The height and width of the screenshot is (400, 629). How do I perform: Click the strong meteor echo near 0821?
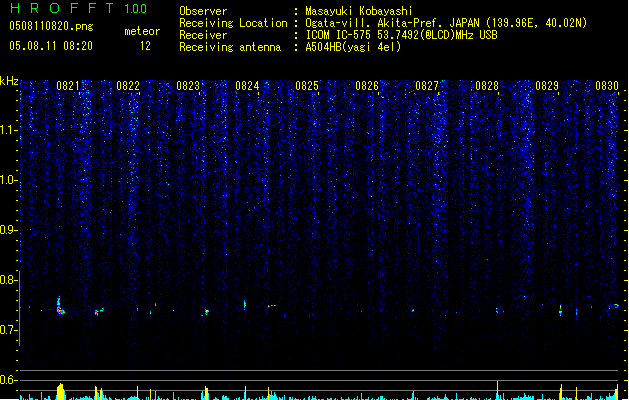pyautogui.click(x=60, y=307)
